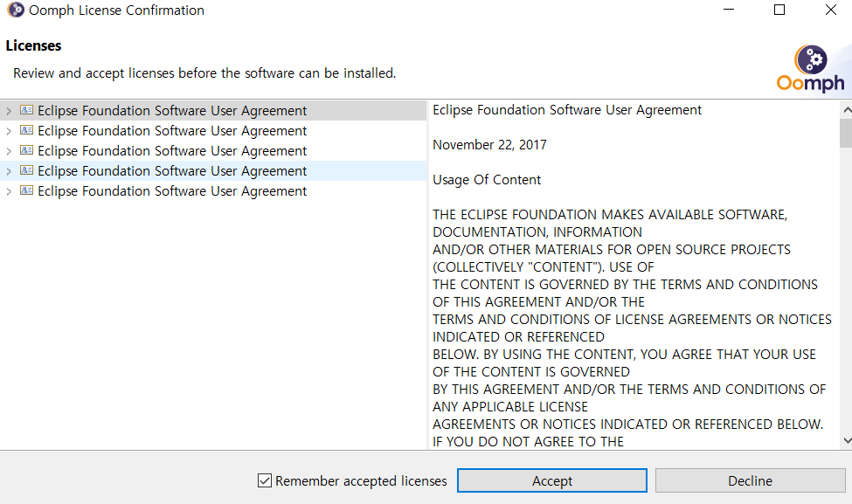Viewport: 852px width, 504px height.
Task: Expand the first Eclipse Foundation agreement row
Action: (9, 111)
